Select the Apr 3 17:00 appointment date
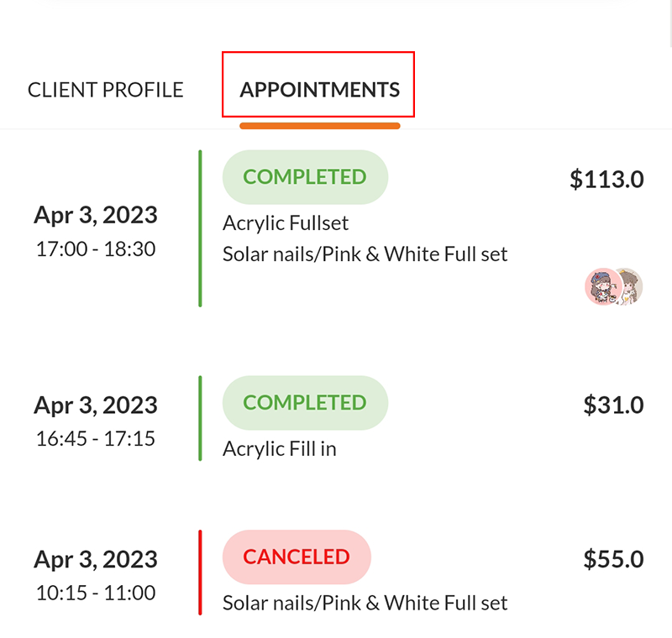Screen dimensions: 672x638 96,215
